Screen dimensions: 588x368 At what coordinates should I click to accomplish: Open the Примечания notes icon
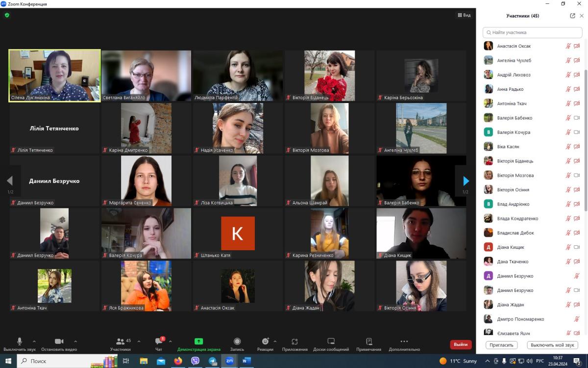pos(369,342)
